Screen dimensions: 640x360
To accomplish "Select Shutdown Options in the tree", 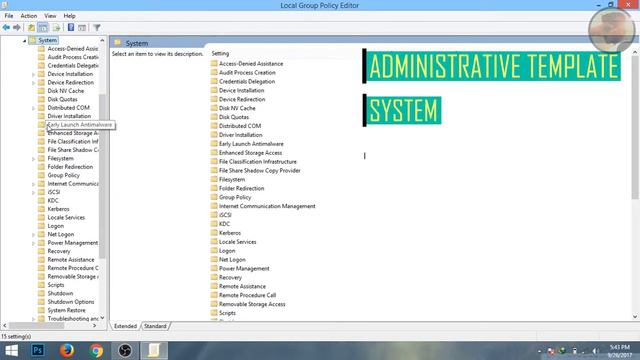I will pyautogui.click(x=71, y=302).
